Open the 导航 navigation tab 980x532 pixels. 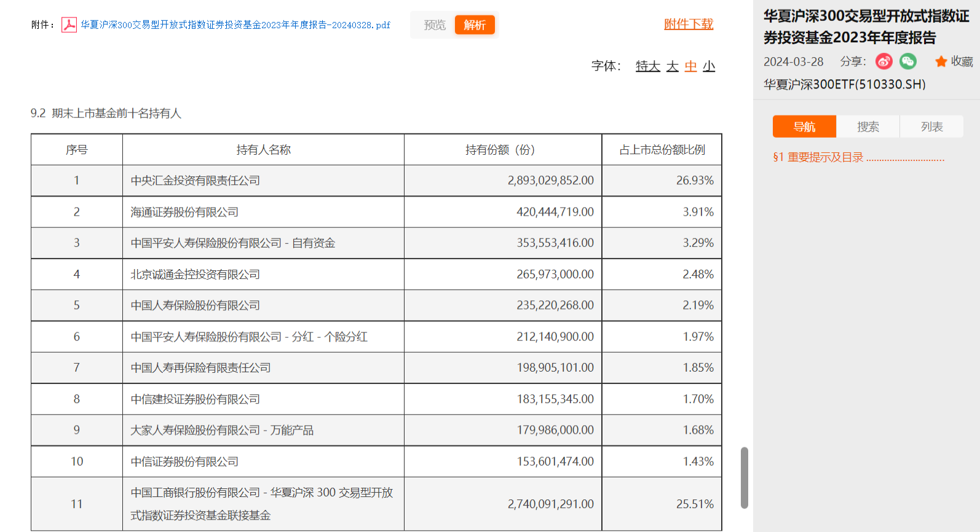[x=804, y=127]
